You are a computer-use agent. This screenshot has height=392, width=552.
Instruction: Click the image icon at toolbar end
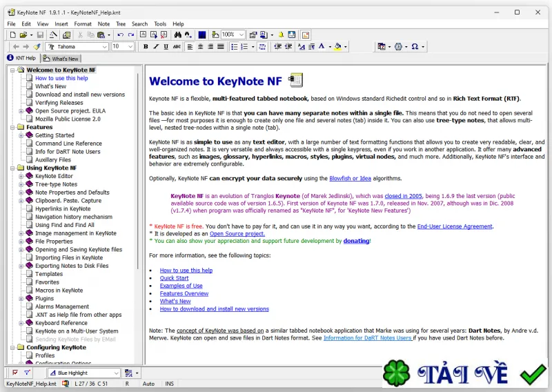(x=305, y=35)
